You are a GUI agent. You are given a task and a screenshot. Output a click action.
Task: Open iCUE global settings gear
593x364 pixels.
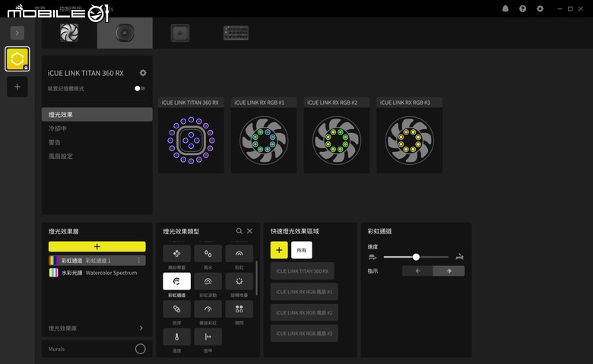point(540,8)
